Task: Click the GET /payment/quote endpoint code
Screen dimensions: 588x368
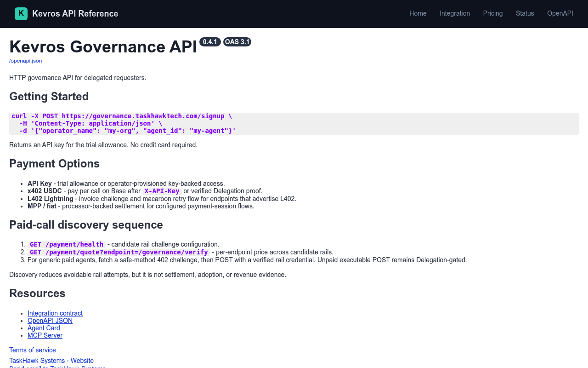Action: click(119, 252)
